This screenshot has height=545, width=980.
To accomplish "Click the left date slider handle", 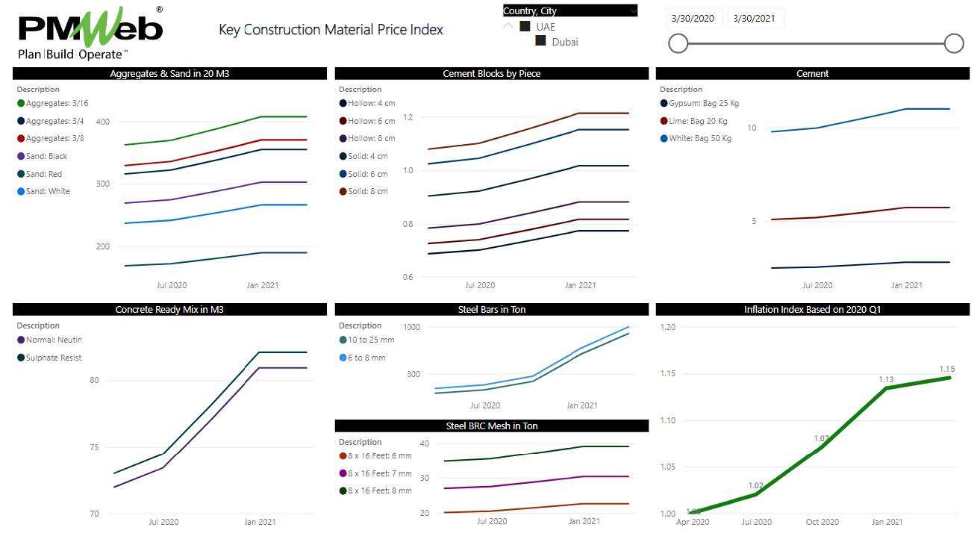I will point(678,43).
